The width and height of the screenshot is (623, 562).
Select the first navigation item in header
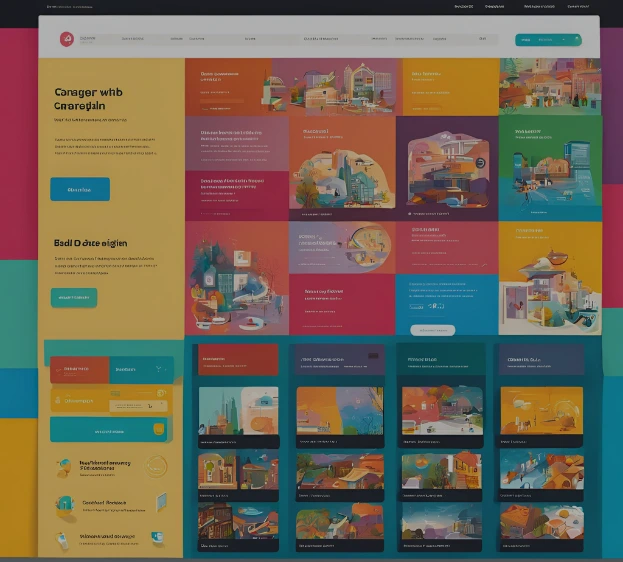132,39
